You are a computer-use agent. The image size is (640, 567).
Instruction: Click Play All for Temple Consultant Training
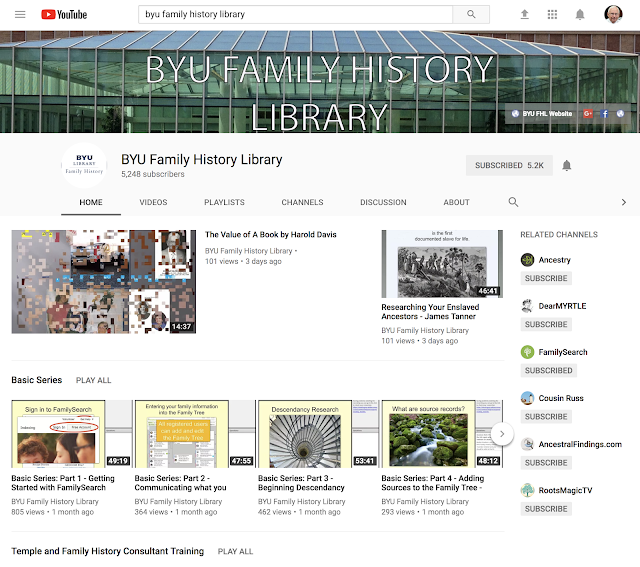tap(236, 551)
